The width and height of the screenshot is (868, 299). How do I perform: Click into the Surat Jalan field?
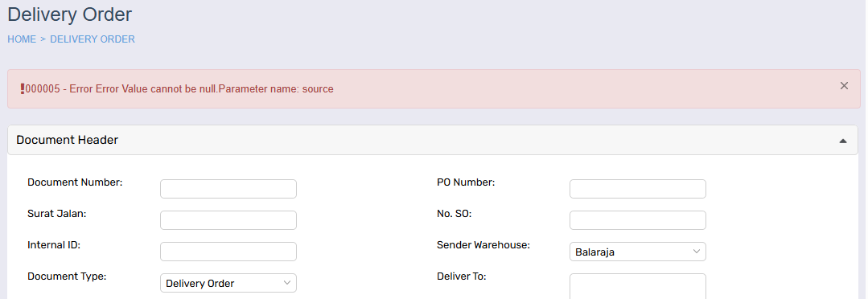(228, 220)
